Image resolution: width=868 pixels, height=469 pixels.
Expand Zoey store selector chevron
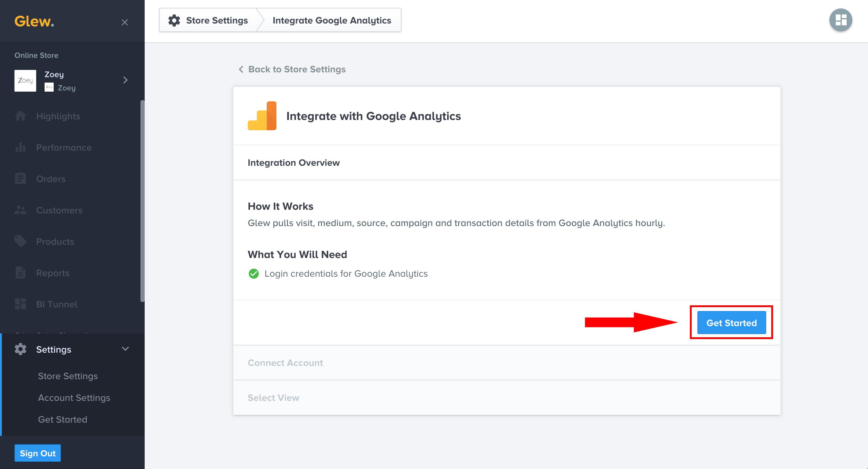coord(125,80)
